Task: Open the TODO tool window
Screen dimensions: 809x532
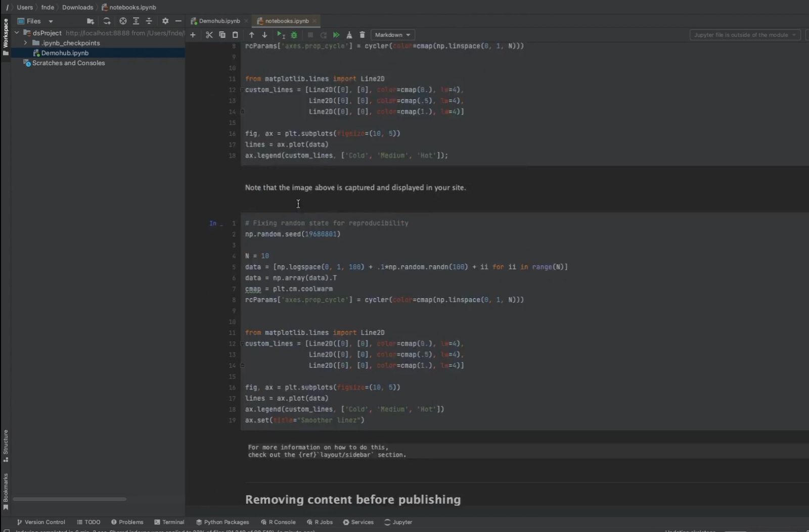Action: point(88,522)
